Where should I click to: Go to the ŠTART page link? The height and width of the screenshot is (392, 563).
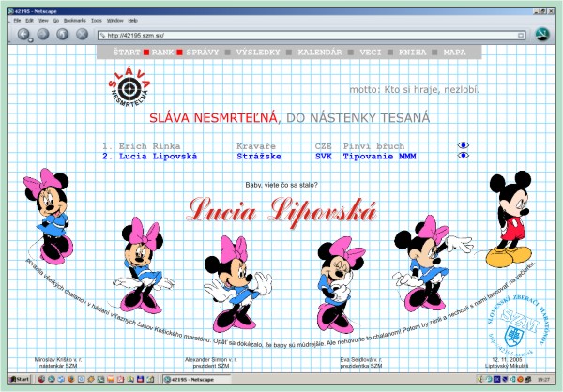[127, 53]
